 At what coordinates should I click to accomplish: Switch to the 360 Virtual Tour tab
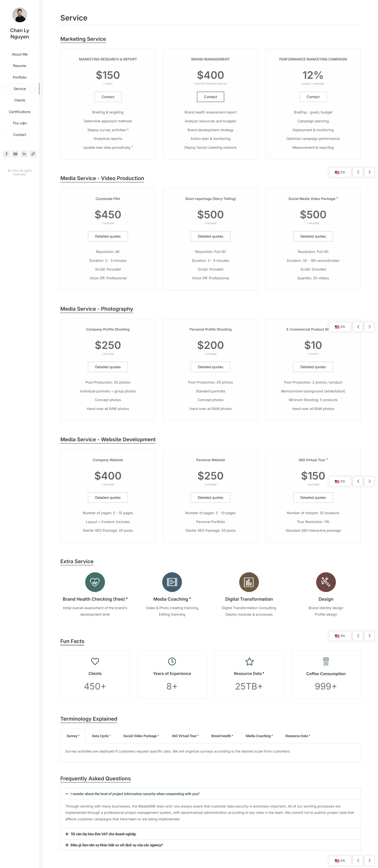pyautogui.click(x=185, y=736)
